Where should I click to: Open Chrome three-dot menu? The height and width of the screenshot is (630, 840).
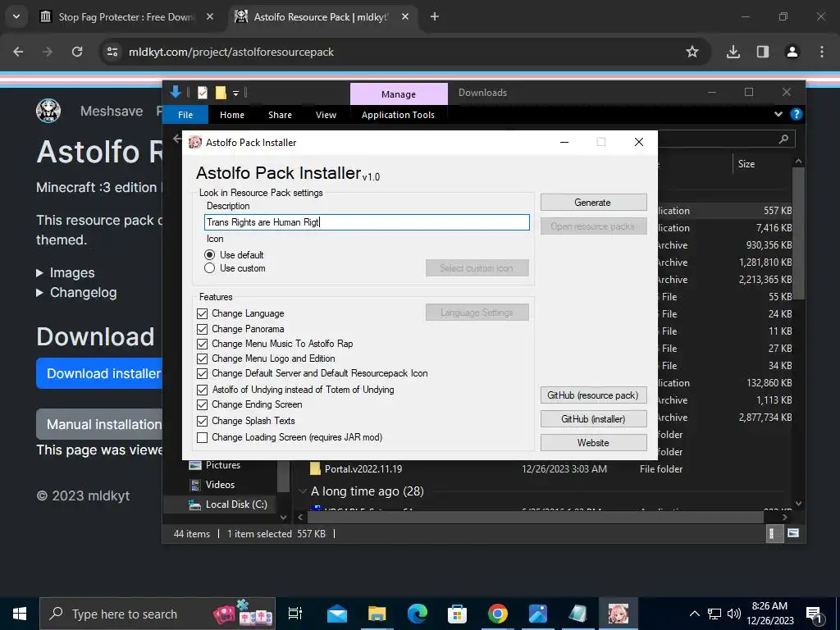(822, 52)
